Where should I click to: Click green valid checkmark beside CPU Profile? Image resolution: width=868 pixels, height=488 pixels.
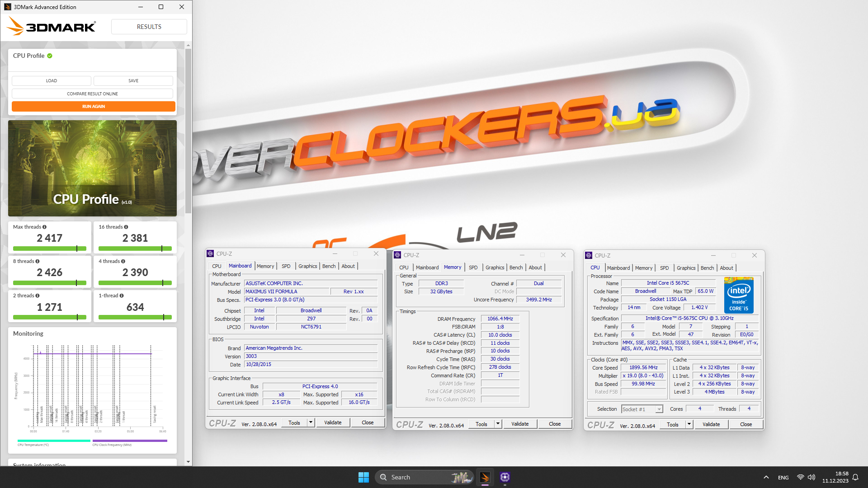pyautogui.click(x=50, y=56)
